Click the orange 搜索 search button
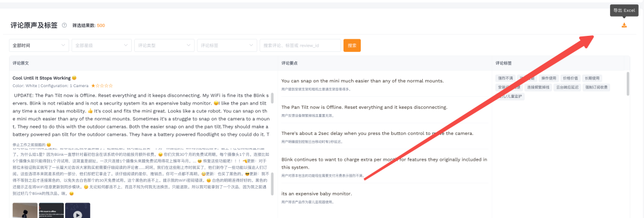The image size is (644, 218). [352, 45]
